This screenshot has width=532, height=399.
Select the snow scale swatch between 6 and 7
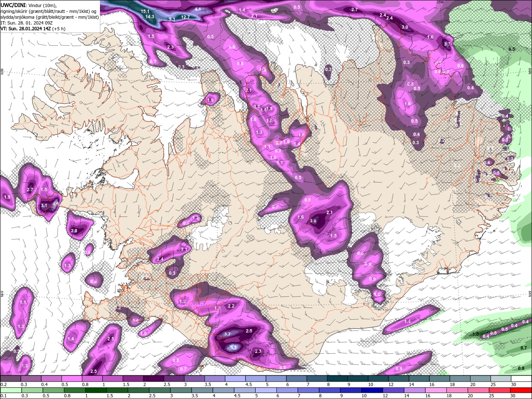tap(297, 379)
